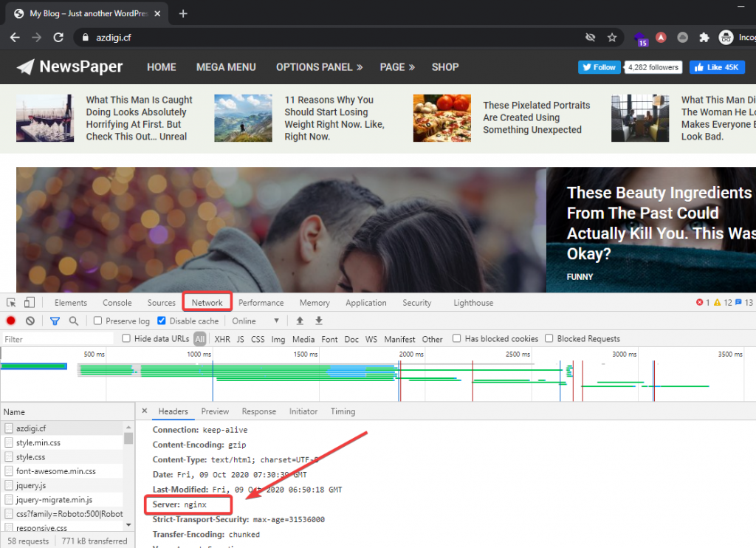Switch to the Elements tab
This screenshot has width=756, height=548.
coord(71,303)
